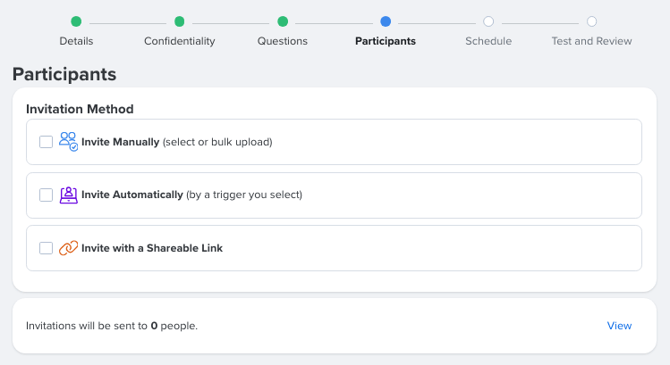The width and height of the screenshot is (670, 365).
Task: Enable the Invite Automatically checkbox
Action: pyautogui.click(x=46, y=195)
